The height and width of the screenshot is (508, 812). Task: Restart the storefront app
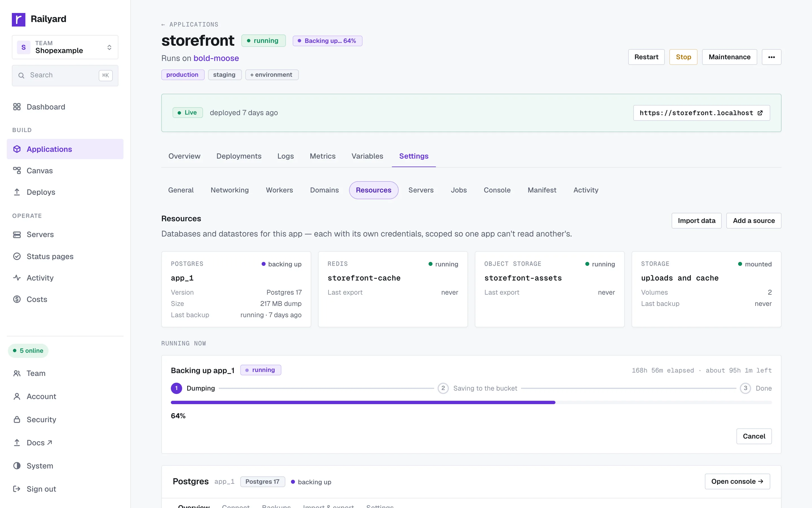coord(646,57)
